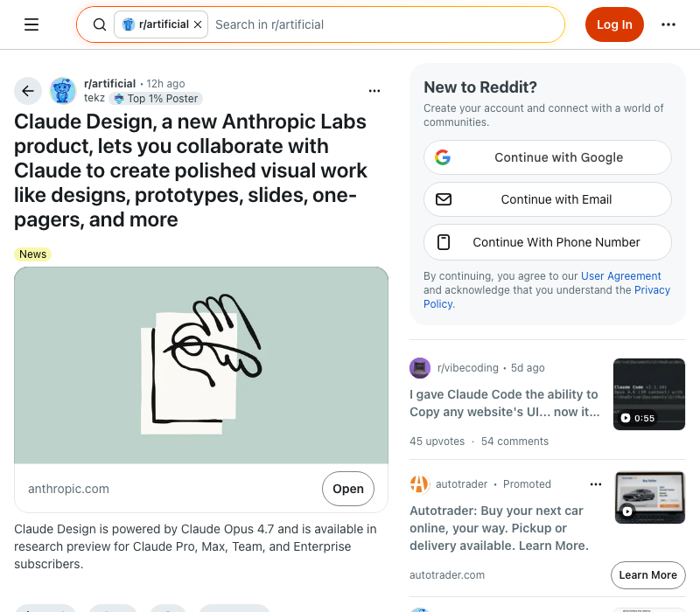Viewport: 700px width, 612px height.
Task: Open the anthropic.com link preview image
Action: pos(201,365)
